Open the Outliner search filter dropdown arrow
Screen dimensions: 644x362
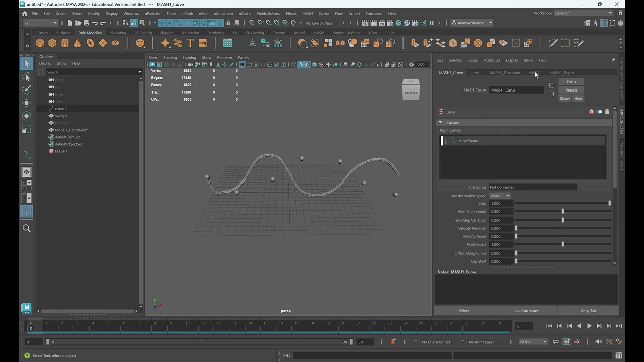point(139,72)
